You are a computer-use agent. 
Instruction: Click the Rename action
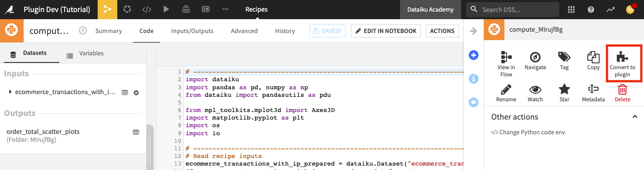tap(506, 93)
